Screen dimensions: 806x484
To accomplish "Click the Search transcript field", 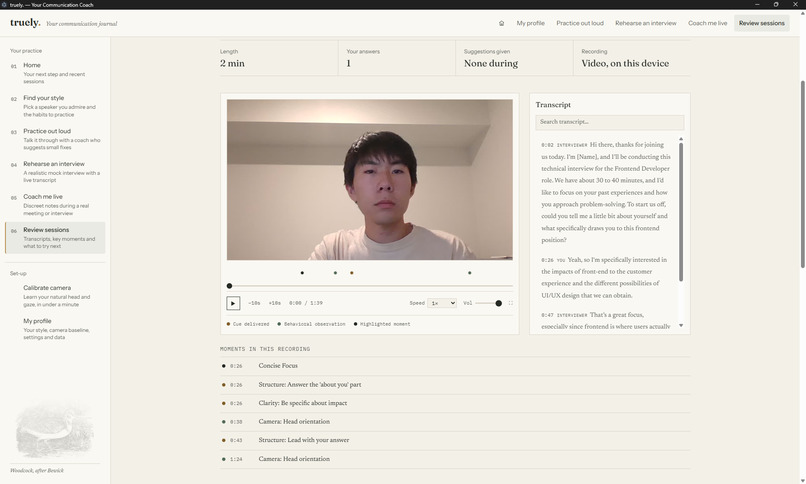I will point(610,122).
